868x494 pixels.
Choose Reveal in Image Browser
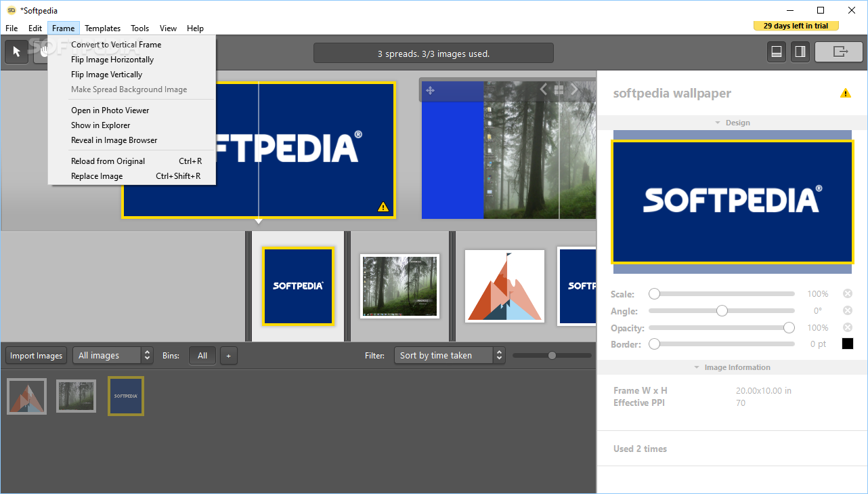coord(132,140)
